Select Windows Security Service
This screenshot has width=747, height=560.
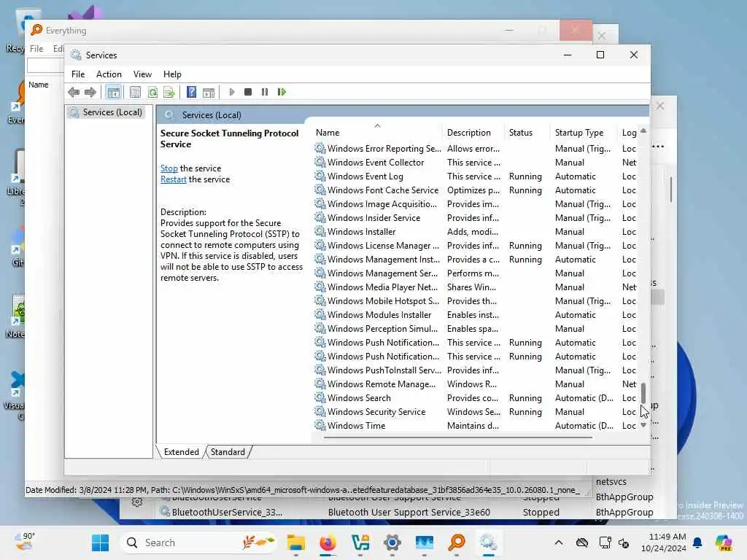point(475,412)
